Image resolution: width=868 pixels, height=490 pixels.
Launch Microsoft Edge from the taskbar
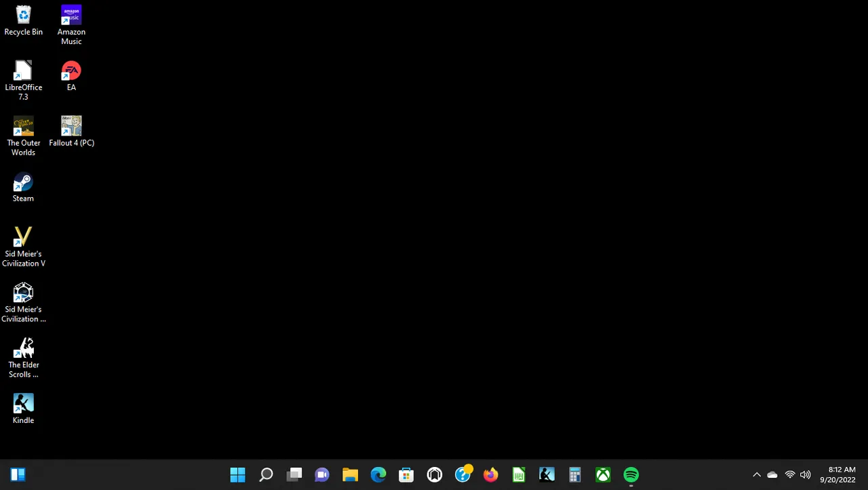pyautogui.click(x=378, y=475)
